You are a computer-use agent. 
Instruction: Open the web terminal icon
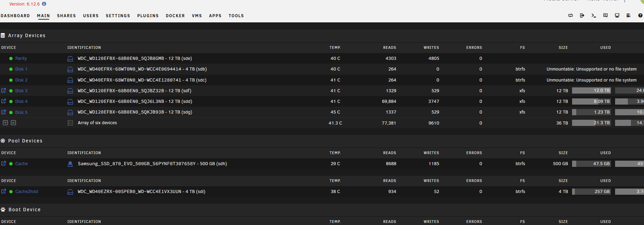pyautogui.click(x=594, y=15)
